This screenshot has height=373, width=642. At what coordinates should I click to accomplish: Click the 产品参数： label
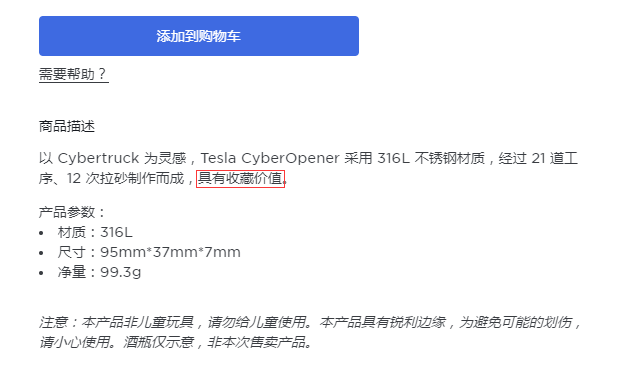tap(72, 212)
